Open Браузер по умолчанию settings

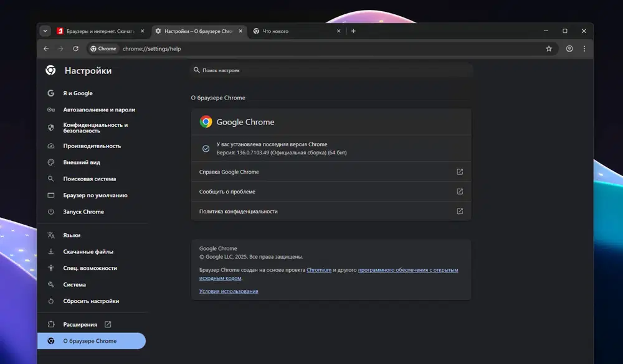[95, 195]
